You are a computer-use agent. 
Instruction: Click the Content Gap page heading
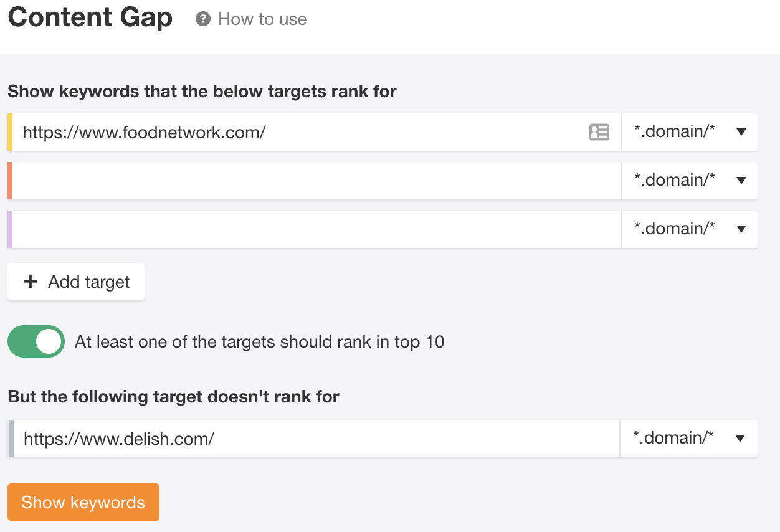pyautogui.click(x=90, y=17)
